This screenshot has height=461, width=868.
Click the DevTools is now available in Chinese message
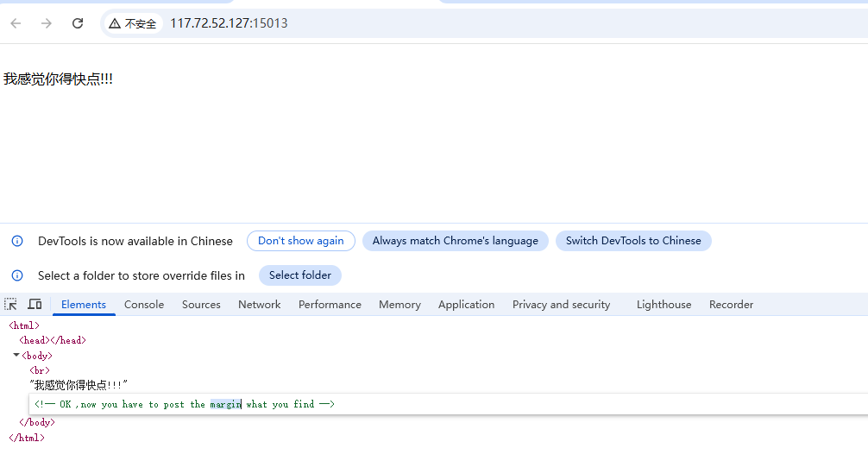pyautogui.click(x=135, y=241)
